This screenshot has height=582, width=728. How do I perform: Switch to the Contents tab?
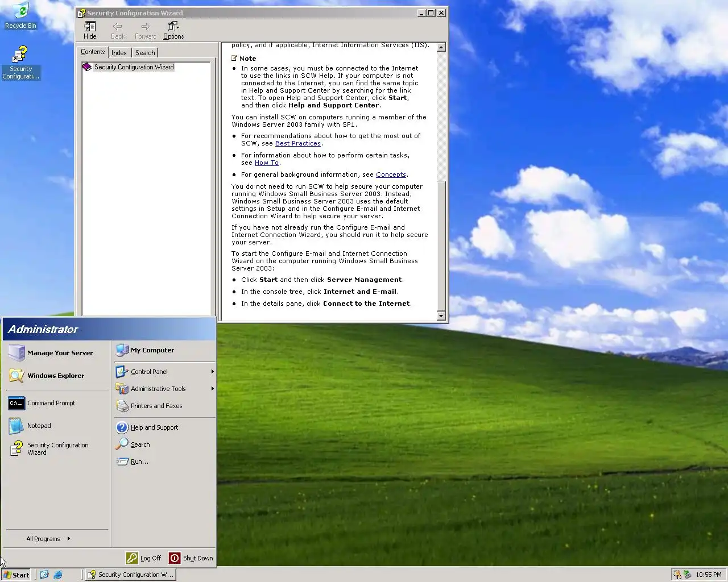[93, 52]
